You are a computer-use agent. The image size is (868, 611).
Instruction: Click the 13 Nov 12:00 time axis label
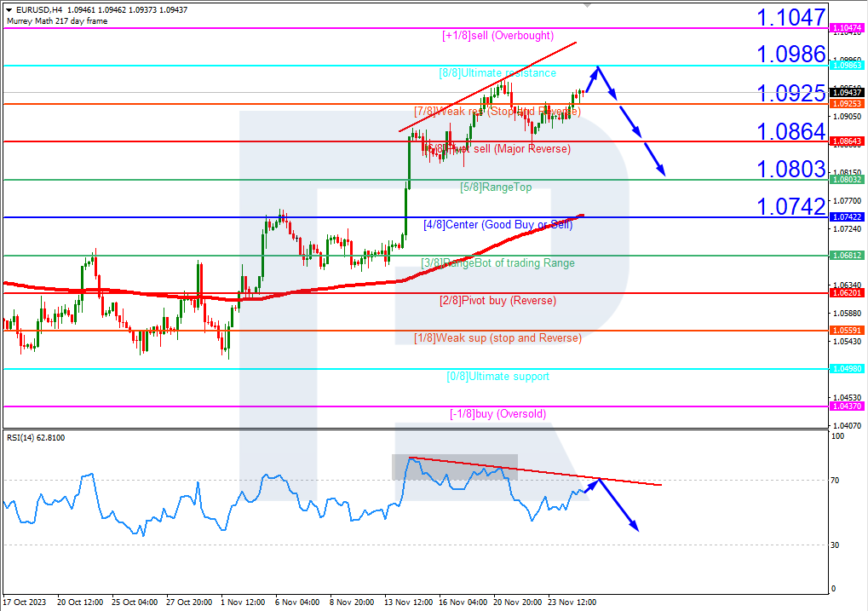click(x=410, y=602)
